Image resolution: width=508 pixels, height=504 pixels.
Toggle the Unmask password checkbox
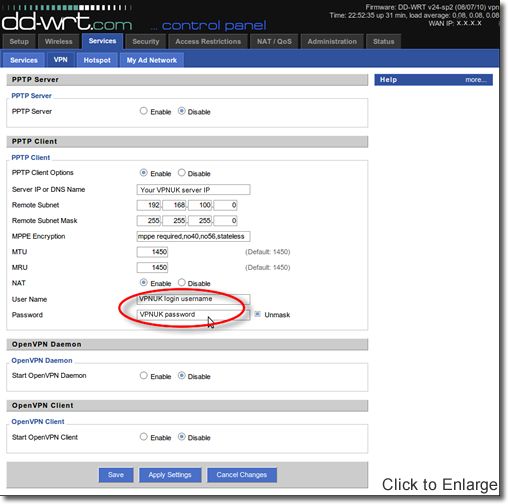(x=258, y=314)
